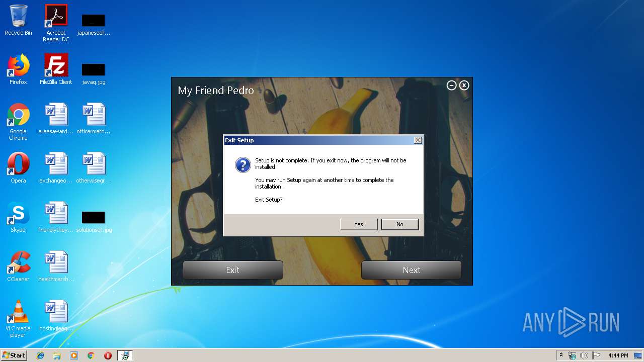Click the Exit Setup question mark icon
This screenshot has width=644, height=362.
point(243,165)
